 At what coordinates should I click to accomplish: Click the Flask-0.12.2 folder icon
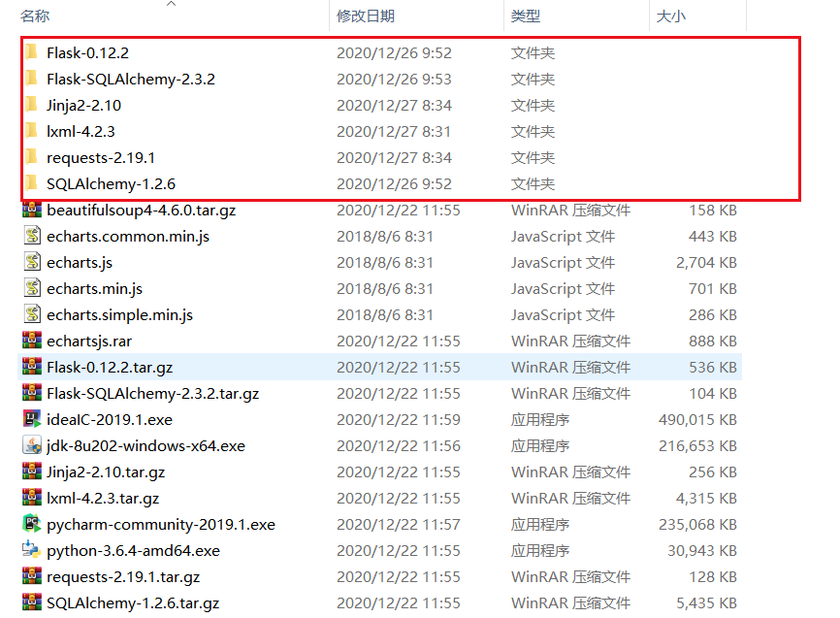pos(32,52)
